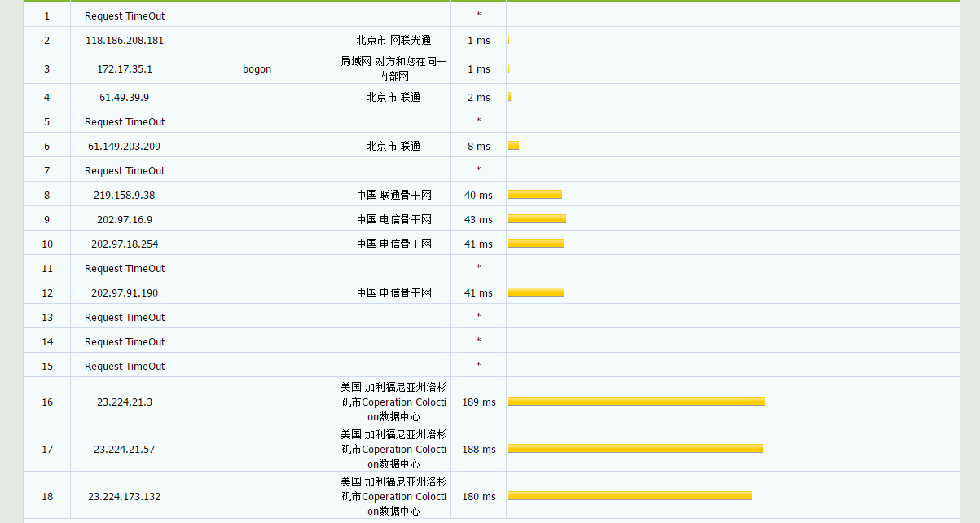The image size is (980, 523).
Task: Click the latency bar for hop 16
Action: click(636, 401)
